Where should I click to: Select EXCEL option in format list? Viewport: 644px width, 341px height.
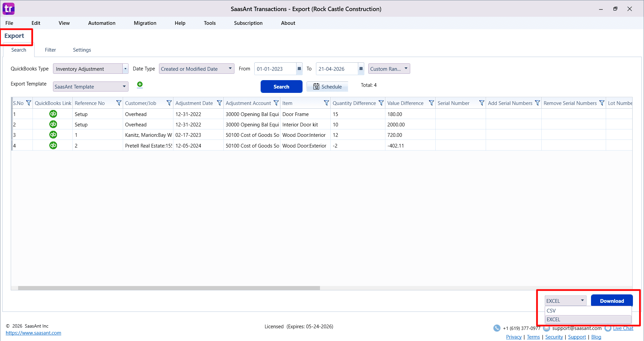pyautogui.click(x=588, y=320)
